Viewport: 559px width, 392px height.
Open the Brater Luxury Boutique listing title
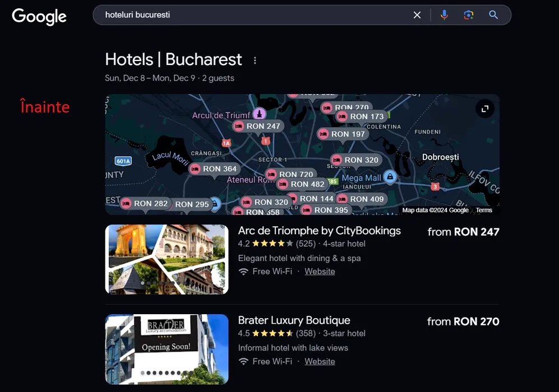click(294, 320)
